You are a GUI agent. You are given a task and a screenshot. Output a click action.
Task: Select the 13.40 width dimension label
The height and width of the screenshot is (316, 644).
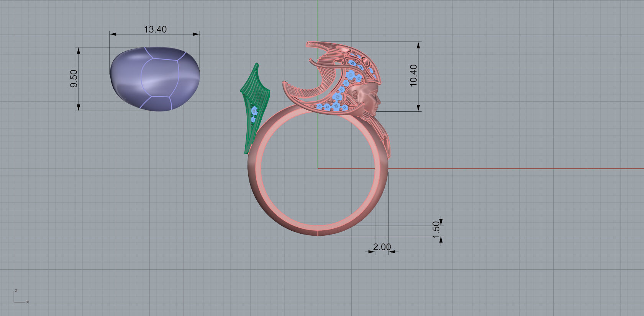155,29
